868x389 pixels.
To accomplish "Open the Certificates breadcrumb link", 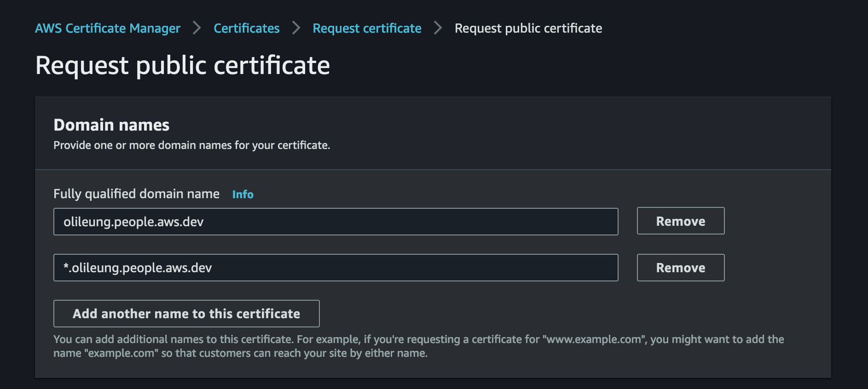I will click(x=247, y=28).
